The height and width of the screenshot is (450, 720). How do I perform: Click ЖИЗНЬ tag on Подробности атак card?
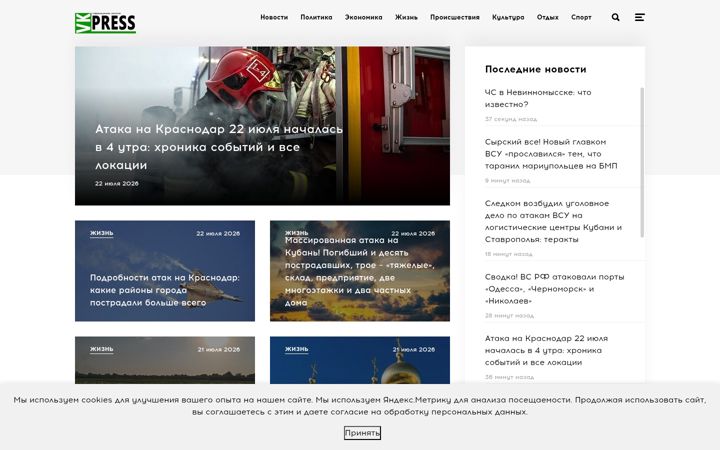101,233
